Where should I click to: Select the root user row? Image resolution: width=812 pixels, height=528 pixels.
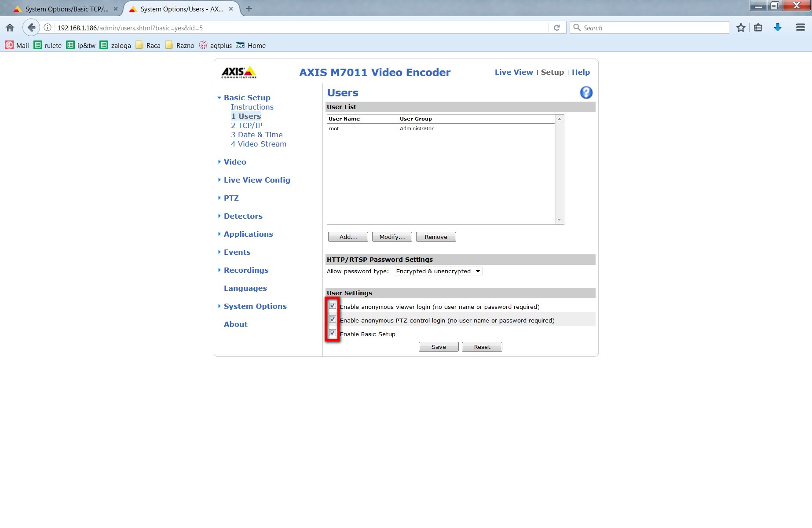(x=441, y=128)
